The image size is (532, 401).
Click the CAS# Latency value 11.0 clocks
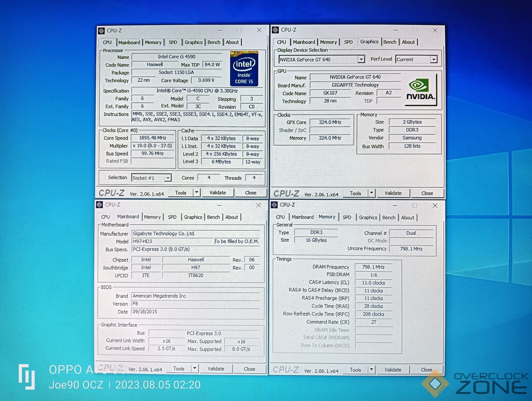373,283
